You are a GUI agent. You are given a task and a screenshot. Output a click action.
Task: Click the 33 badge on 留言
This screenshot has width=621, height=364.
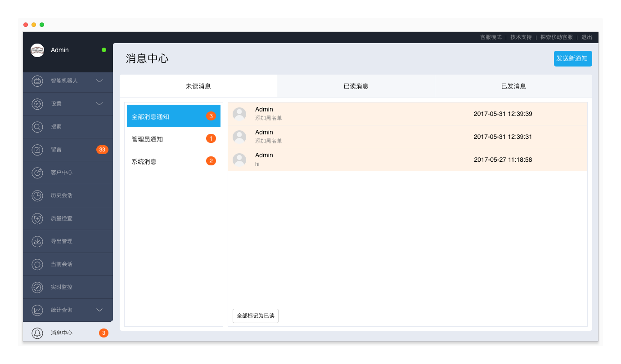[102, 150]
